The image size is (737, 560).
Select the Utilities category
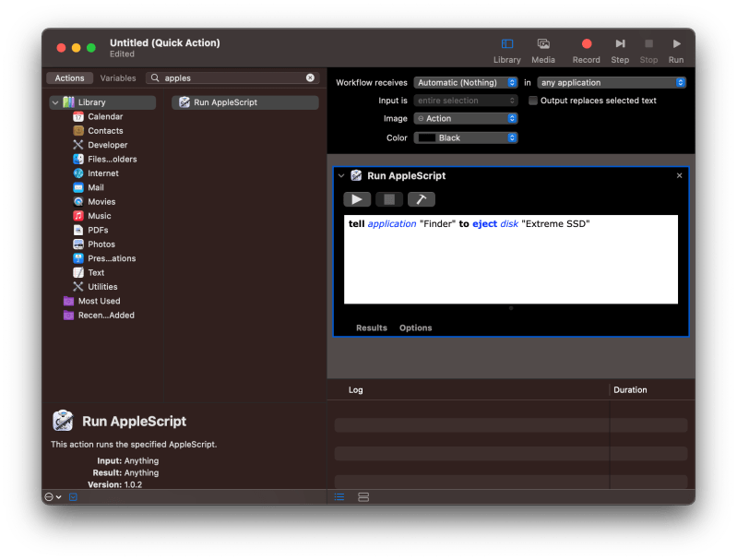click(x=102, y=286)
